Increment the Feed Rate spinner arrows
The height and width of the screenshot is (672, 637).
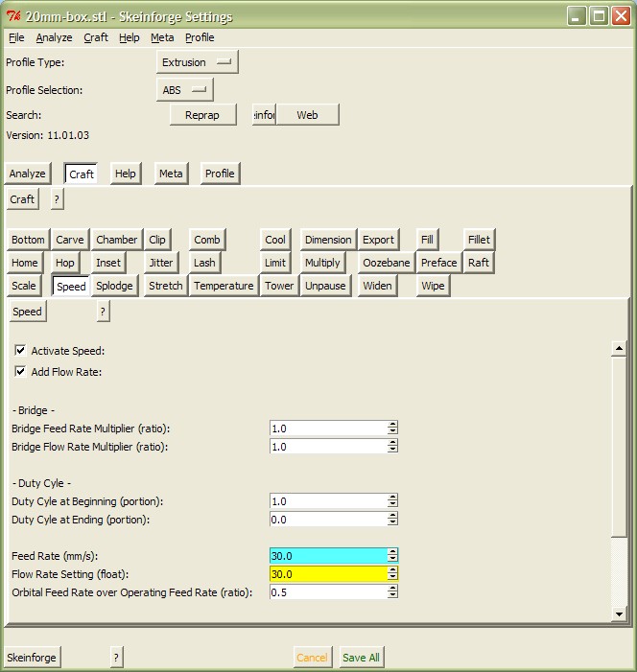point(392,552)
